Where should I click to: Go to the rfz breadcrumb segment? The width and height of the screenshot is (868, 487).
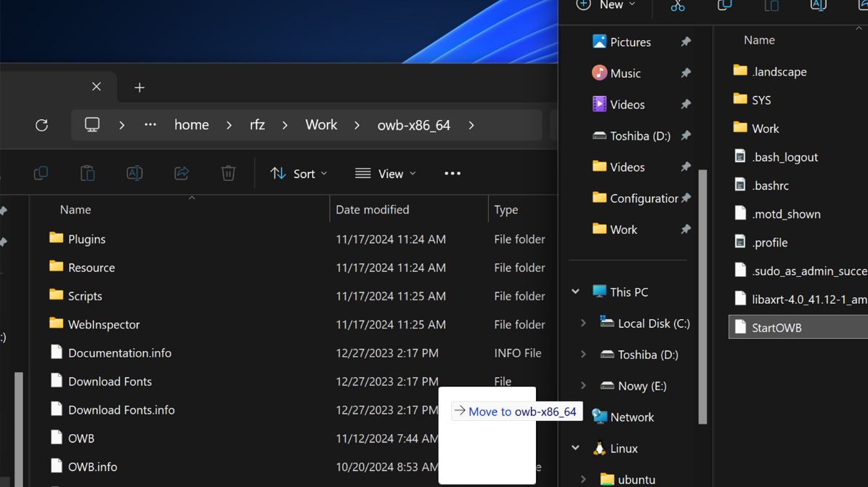(257, 125)
